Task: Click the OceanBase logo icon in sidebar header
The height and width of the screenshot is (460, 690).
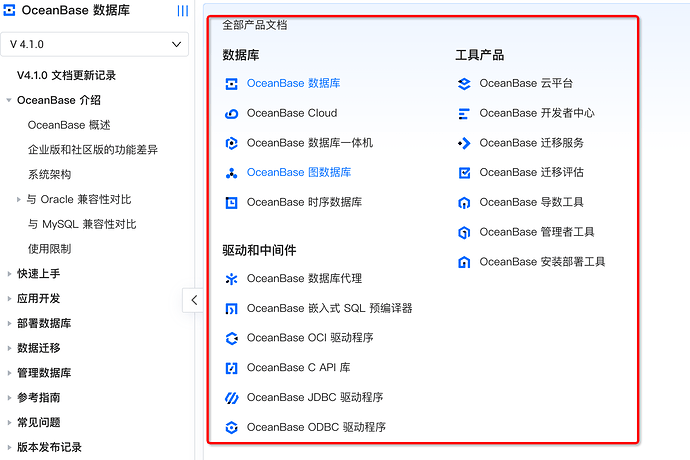Action: (x=9, y=10)
